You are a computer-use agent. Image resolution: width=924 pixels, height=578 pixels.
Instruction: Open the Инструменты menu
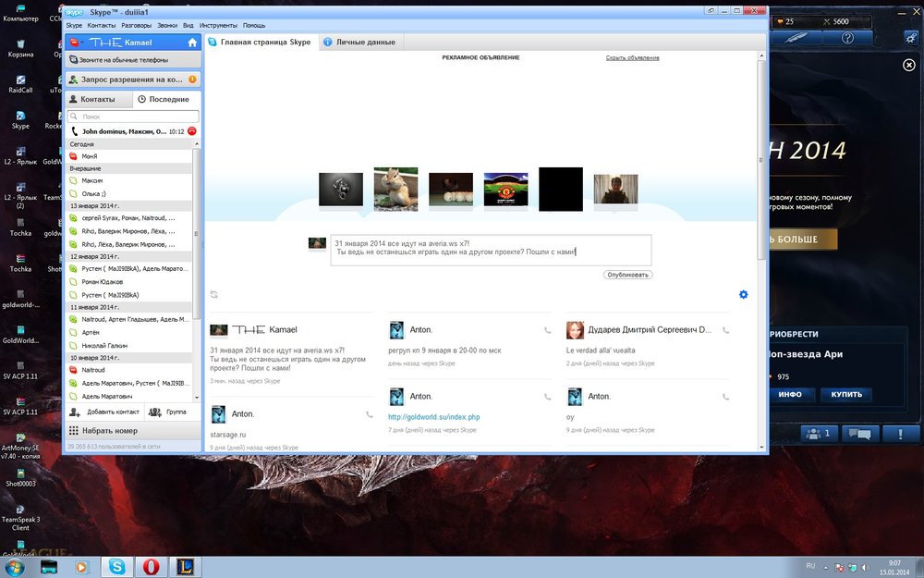[220, 26]
